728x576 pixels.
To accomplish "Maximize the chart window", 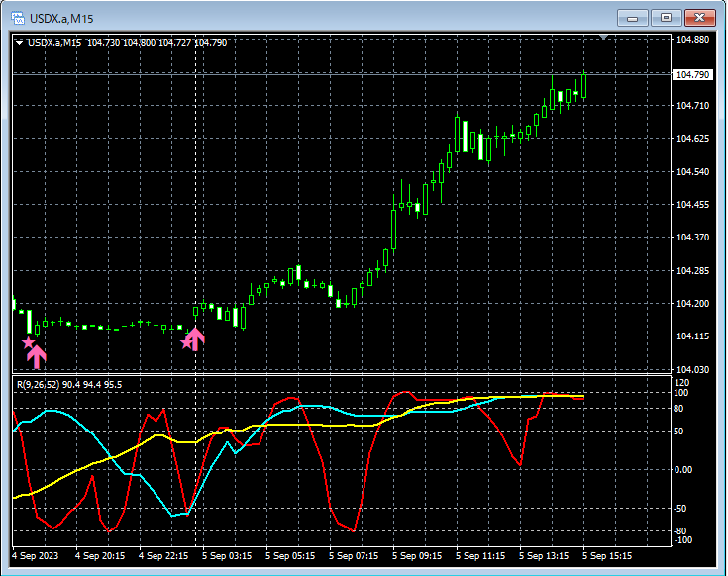I will [666, 18].
